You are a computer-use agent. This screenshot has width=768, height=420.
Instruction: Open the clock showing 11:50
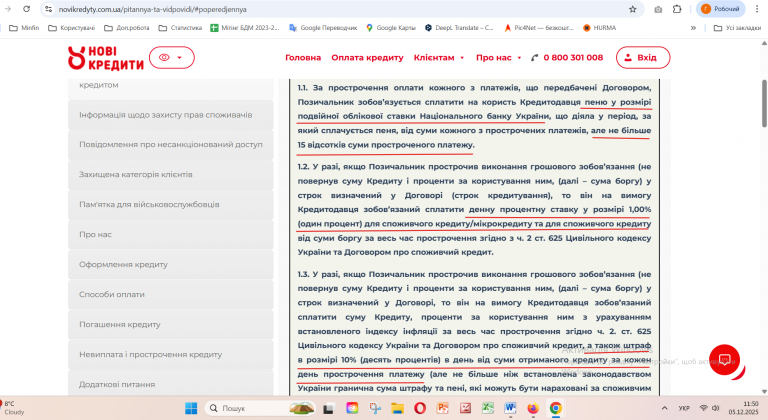tap(743, 408)
